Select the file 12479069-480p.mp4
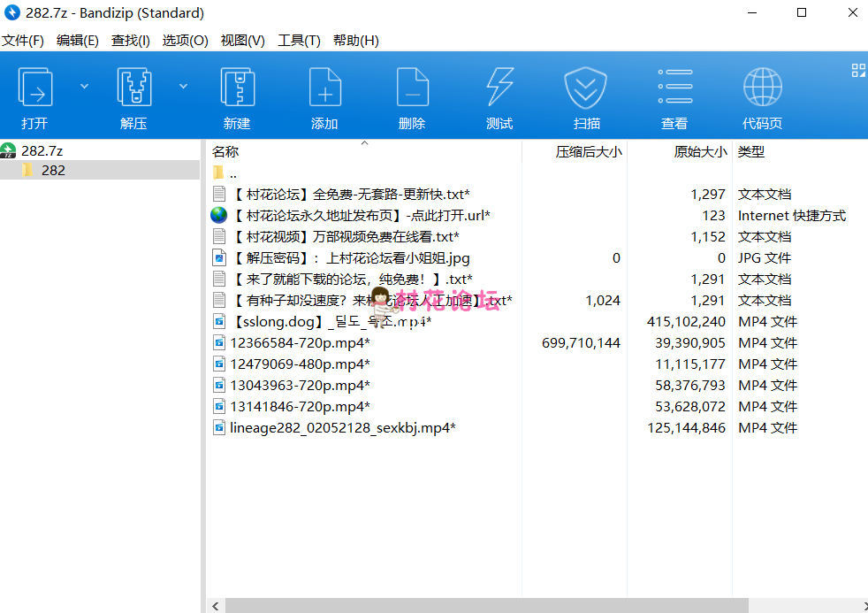Screen dimensions: 868x613 click(300, 364)
